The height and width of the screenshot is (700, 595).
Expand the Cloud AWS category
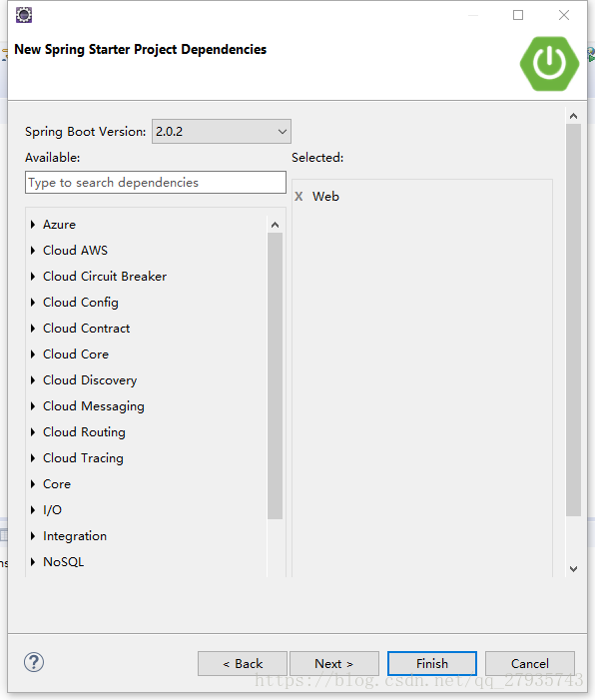tap(33, 250)
